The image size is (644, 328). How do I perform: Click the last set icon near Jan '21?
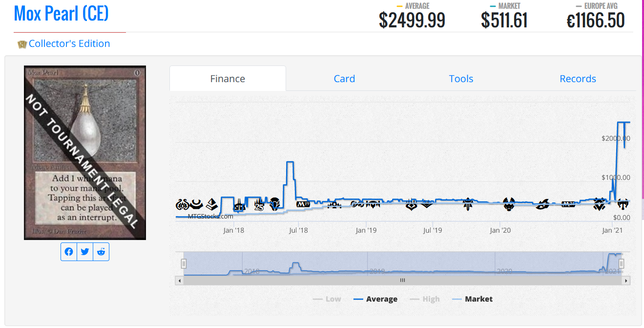coord(623,204)
